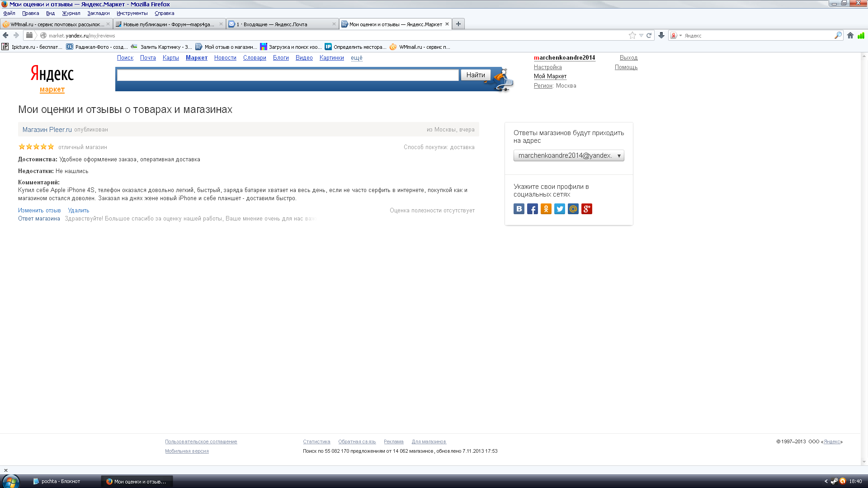
Task: Click the Facebook social profile icon
Action: click(x=532, y=209)
